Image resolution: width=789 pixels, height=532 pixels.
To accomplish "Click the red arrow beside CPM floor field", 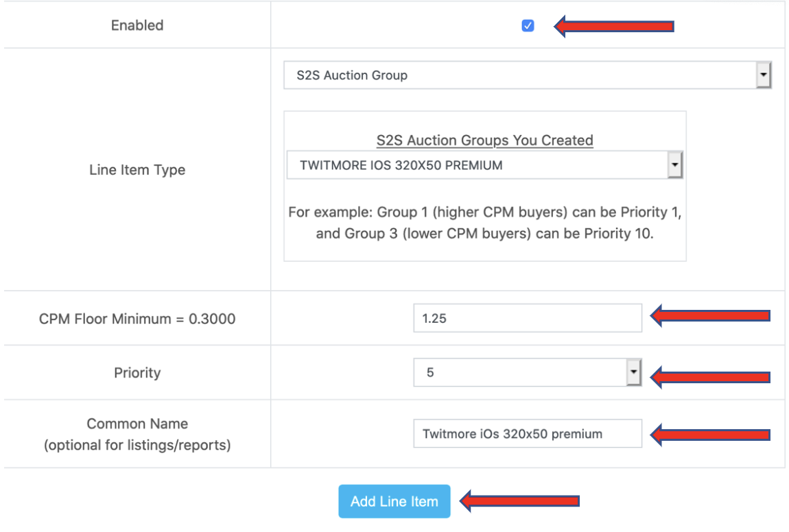I will [709, 316].
